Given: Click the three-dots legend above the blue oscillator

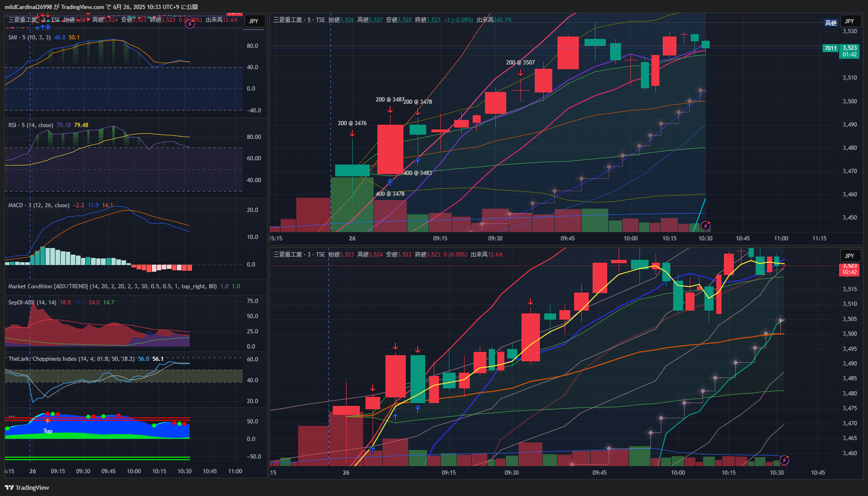Looking at the screenshot, I should [x=11, y=416].
